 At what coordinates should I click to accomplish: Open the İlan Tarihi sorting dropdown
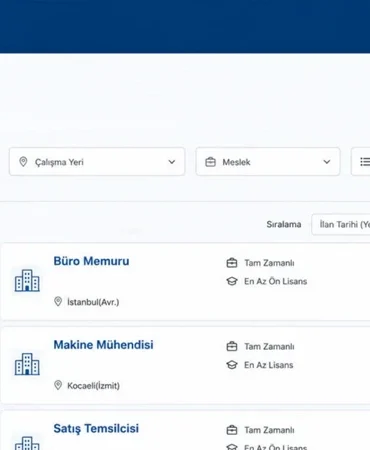[x=341, y=224]
